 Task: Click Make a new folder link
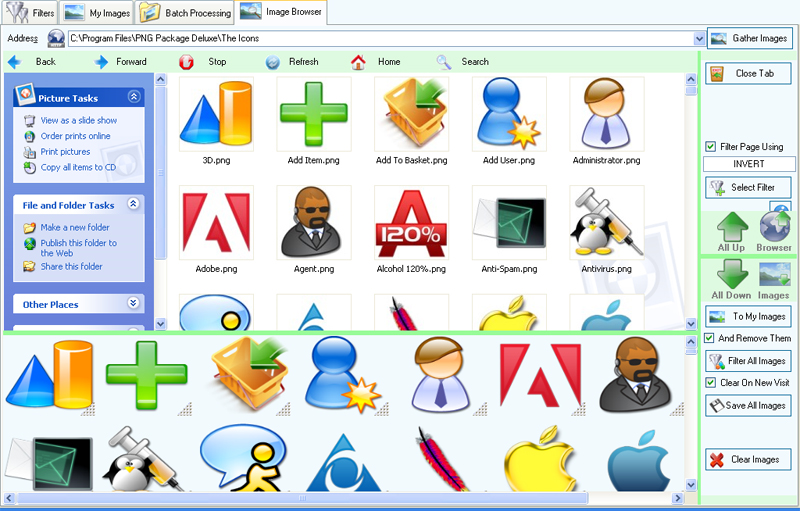[x=75, y=227]
